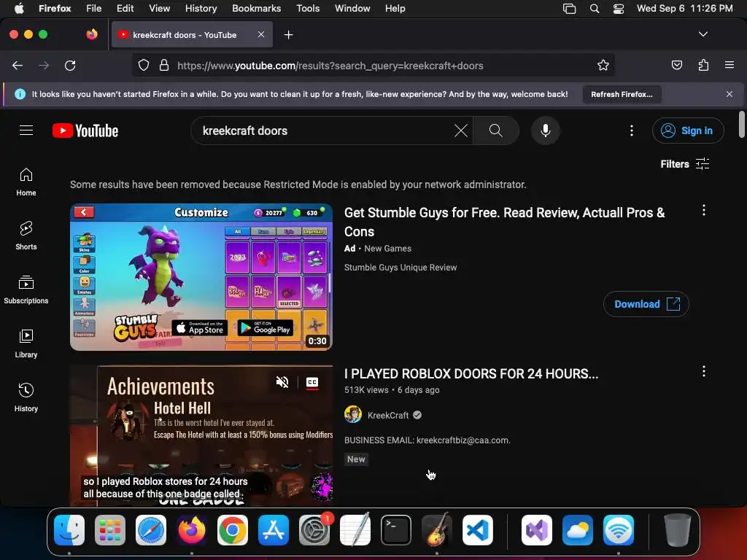
Task: Go to the YouTube logo home link
Action: tap(85, 131)
